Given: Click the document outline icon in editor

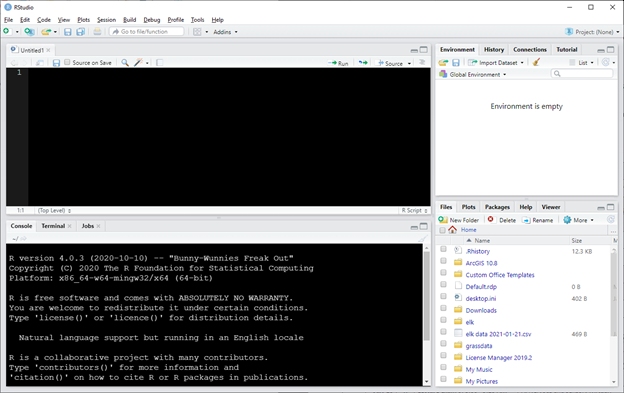Looking at the screenshot, I should (422, 62).
